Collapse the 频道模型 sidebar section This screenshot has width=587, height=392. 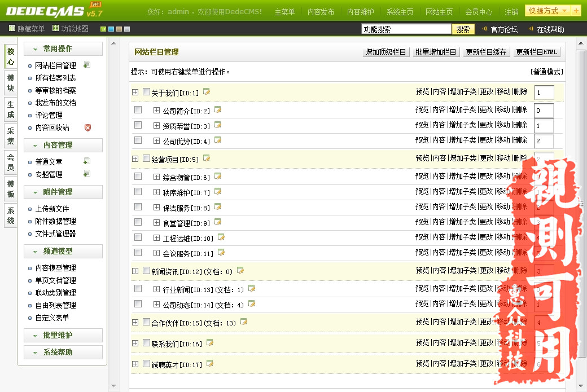pyautogui.click(x=63, y=251)
